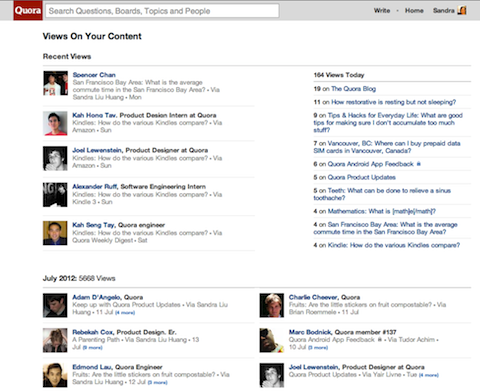Open SF Bay Area commute question in Views Today
Viewport: 480px width, 392px height.
point(385,228)
